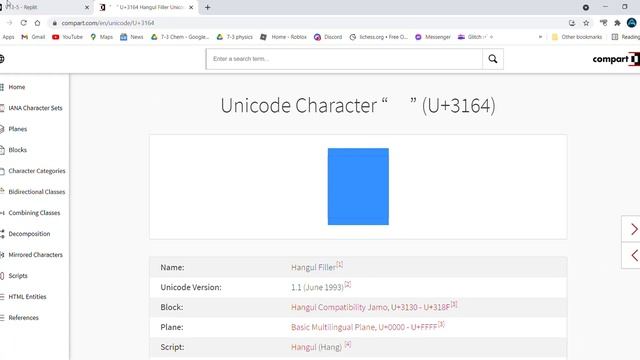Open the Blocks sidebar entry
640x360 pixels.
[x=18, y=150]
